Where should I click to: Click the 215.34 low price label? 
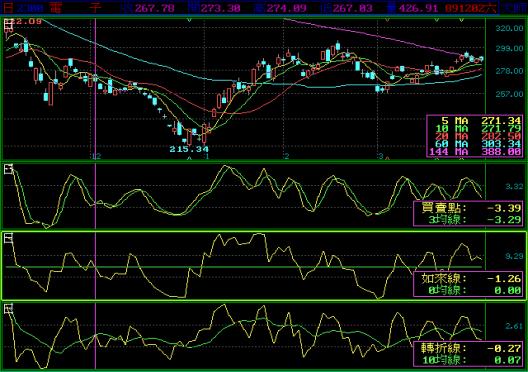[189, 149]
